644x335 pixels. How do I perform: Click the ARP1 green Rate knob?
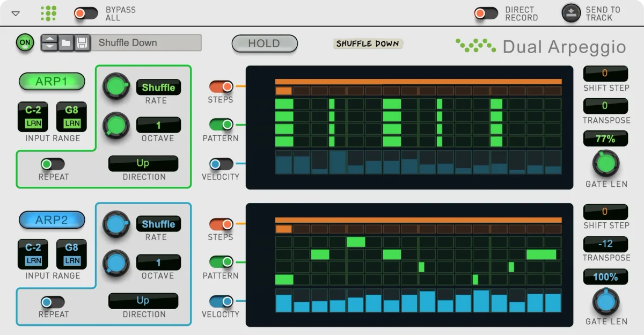pyautogui.click(x=116, y=86)
